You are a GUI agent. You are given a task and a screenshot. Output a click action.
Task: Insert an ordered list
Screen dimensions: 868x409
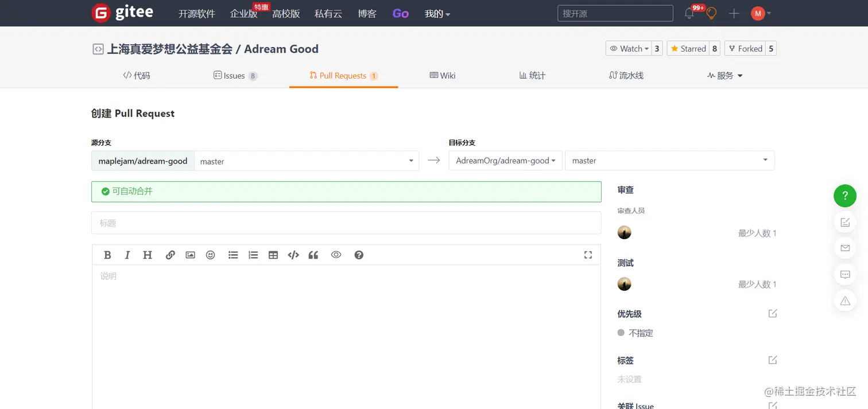pyautogui.click(x=253, y=255)
